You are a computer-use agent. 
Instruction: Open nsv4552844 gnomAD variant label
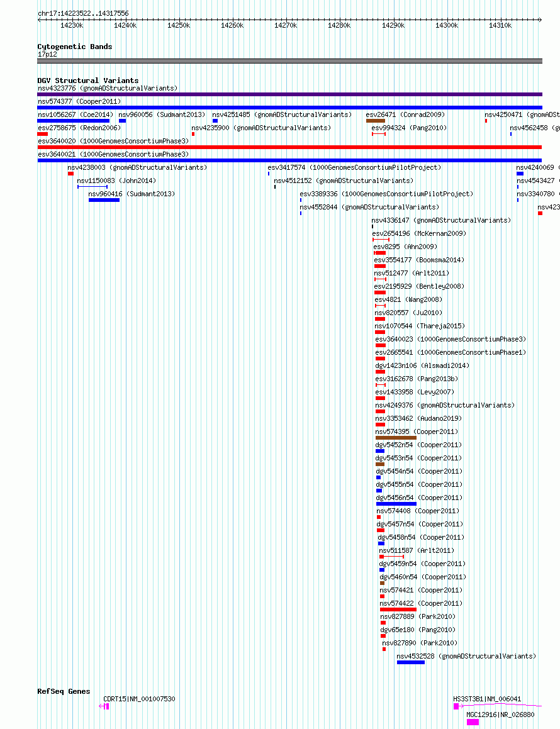(x=369, y=207)
